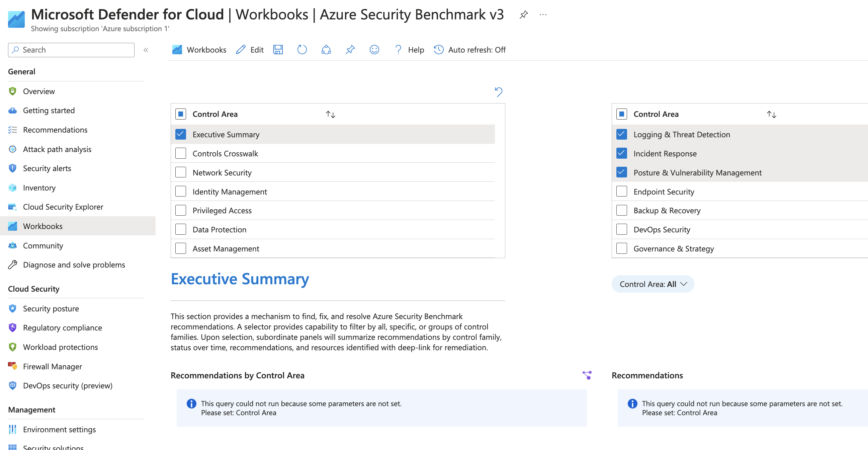Open Help from the toolbar
868x450 pixels.
(x=409, y=50)
